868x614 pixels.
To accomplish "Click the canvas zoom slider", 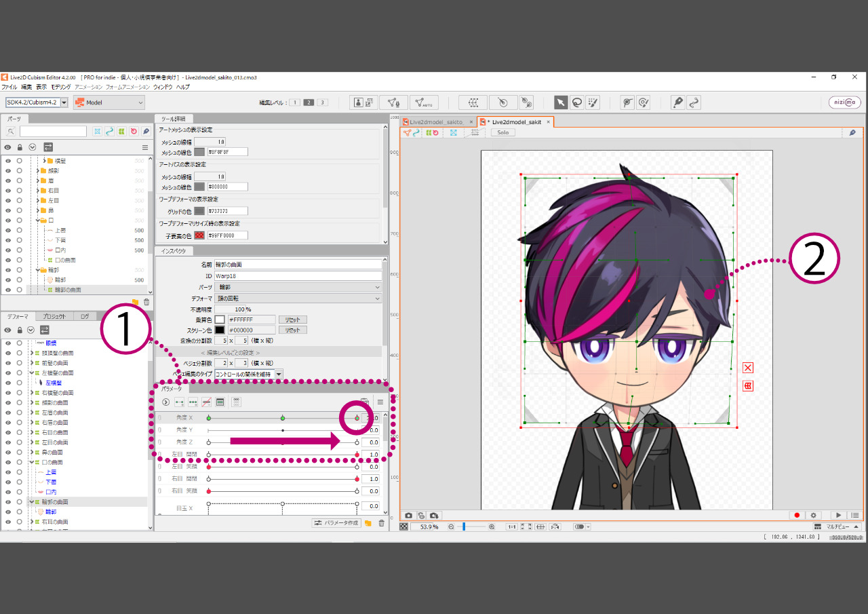I will pos(471,526).
